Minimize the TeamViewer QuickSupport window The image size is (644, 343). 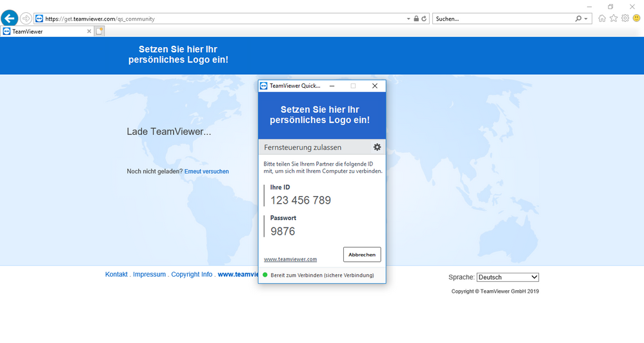[x=332, y=86]
